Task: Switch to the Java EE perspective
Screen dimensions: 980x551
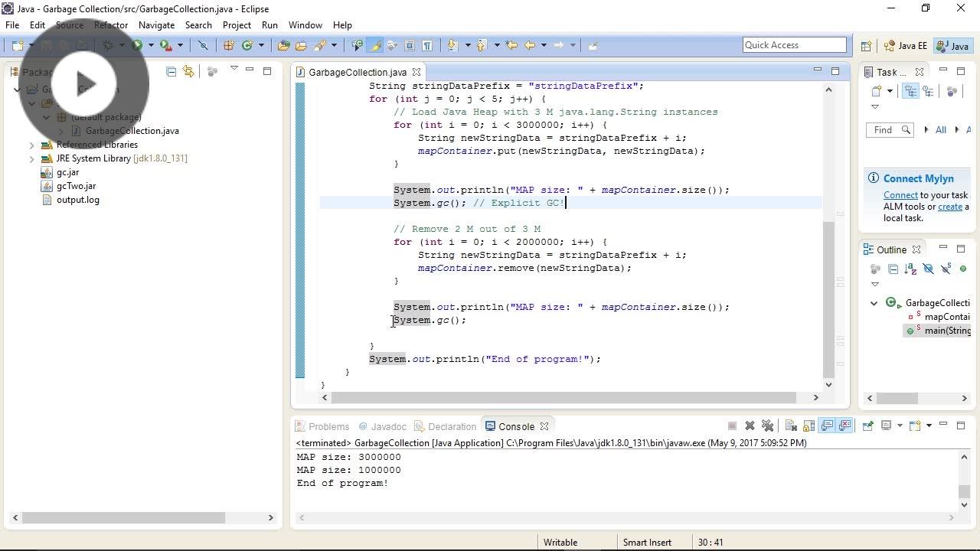Action: click(906, 45)
